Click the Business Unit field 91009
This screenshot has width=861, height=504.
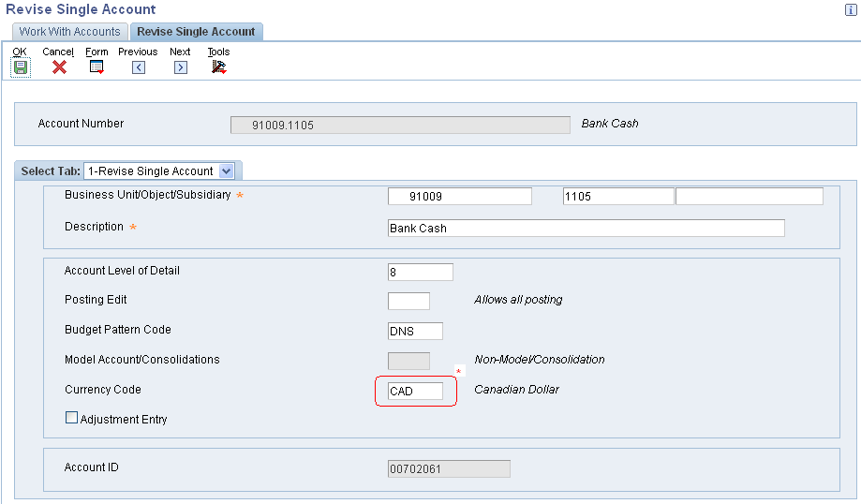(x=460, y=197)
